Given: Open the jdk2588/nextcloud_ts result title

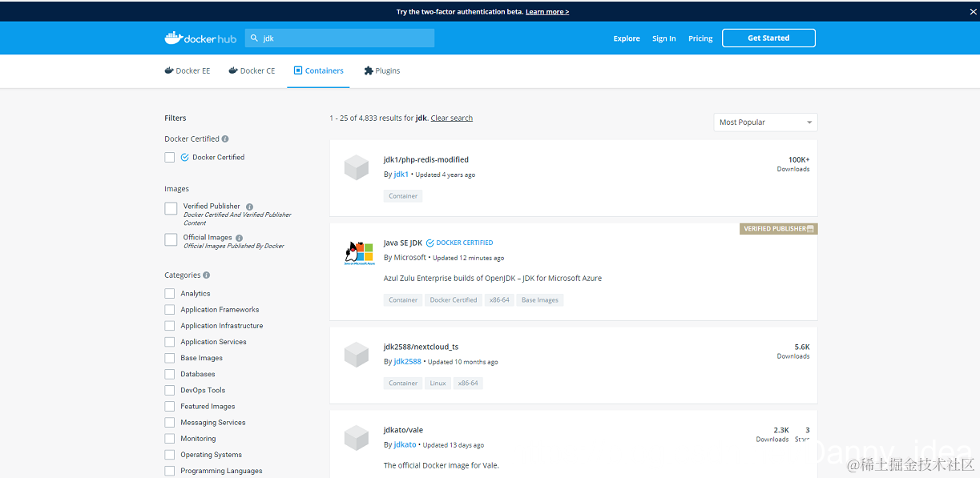Looking at the screenshot, I should (421, 347).
